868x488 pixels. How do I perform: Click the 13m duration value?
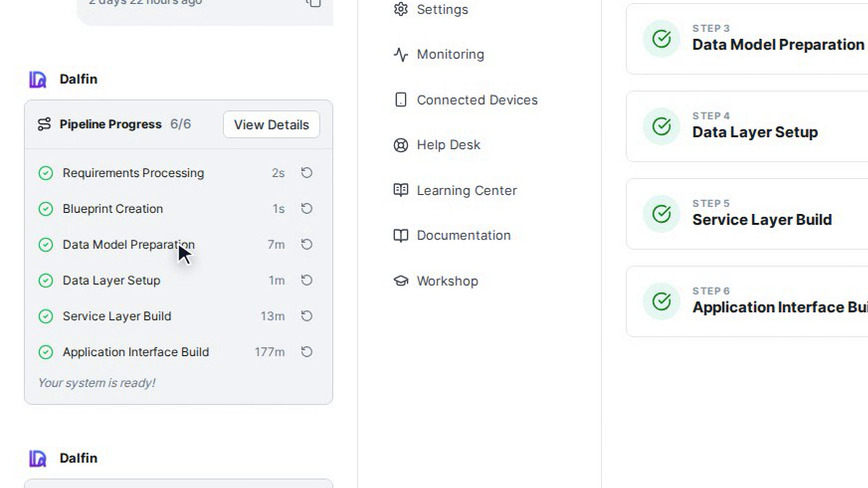point(273,316)
